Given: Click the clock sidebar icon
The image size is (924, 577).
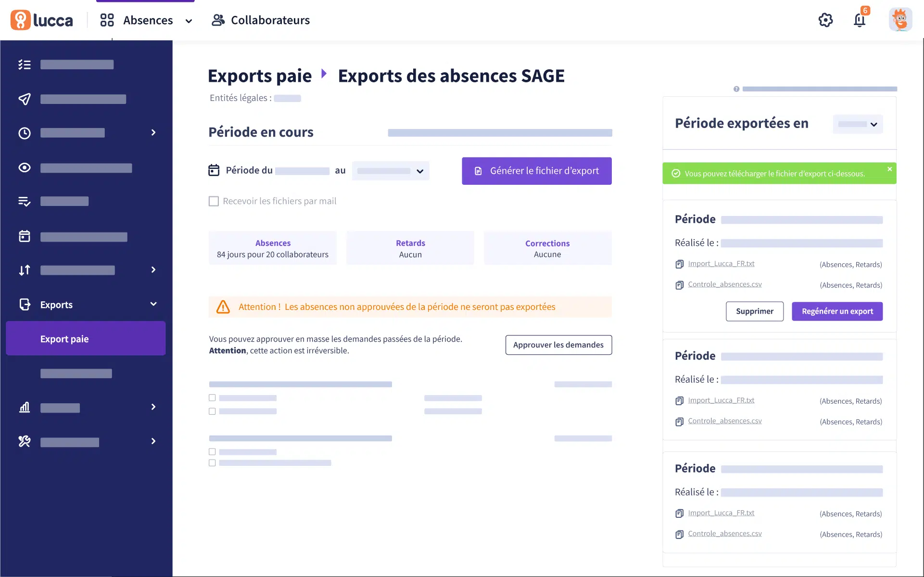Looking at the screenshot, I should (x=25, y=133).
